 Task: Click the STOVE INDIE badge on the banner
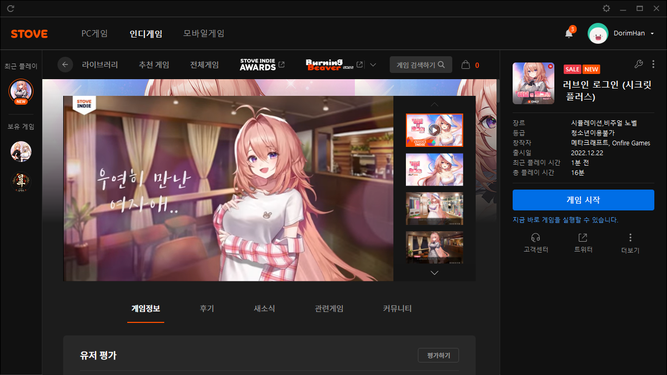click(84, 105)
